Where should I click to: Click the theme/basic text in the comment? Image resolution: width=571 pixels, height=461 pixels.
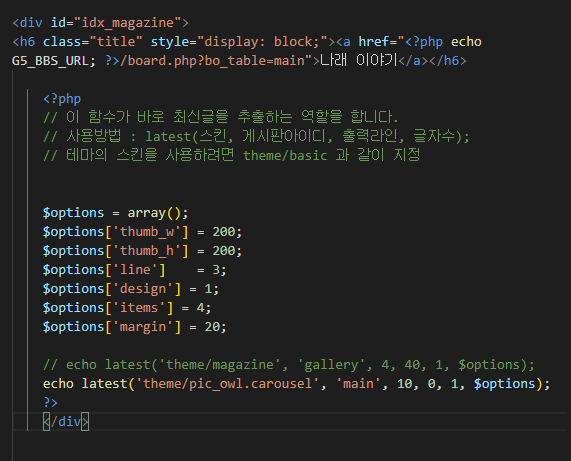[285, 155]
